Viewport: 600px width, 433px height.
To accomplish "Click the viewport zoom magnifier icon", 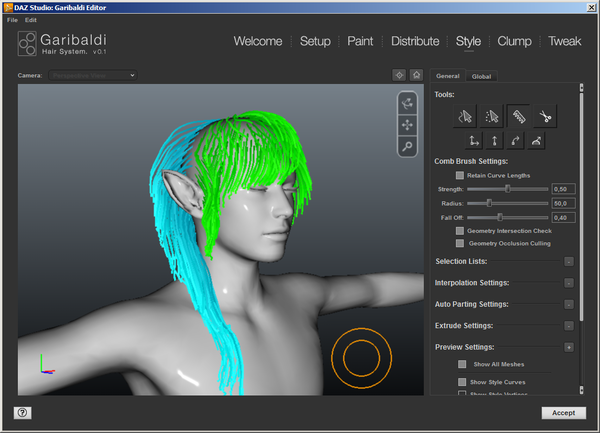I will 408,147.
